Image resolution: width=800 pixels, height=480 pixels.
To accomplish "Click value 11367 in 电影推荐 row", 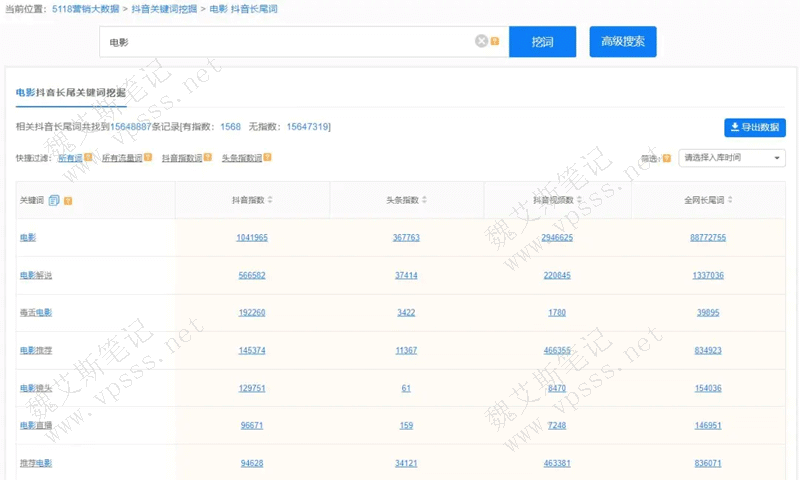I will (x=406, y=350).
